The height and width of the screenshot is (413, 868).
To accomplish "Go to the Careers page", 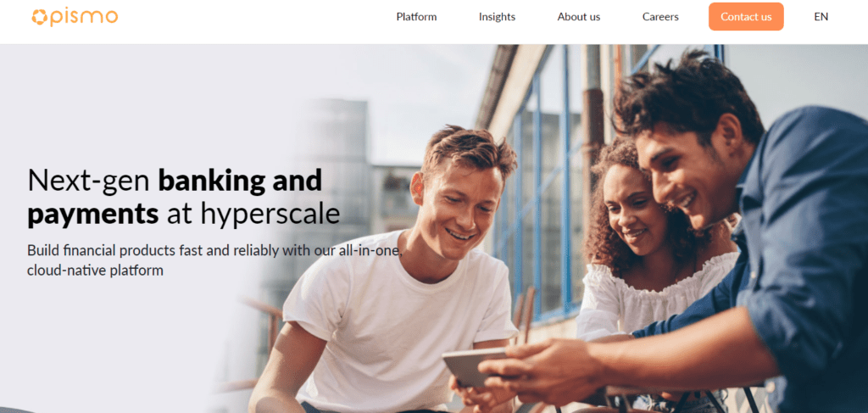I will click(660, 17).
